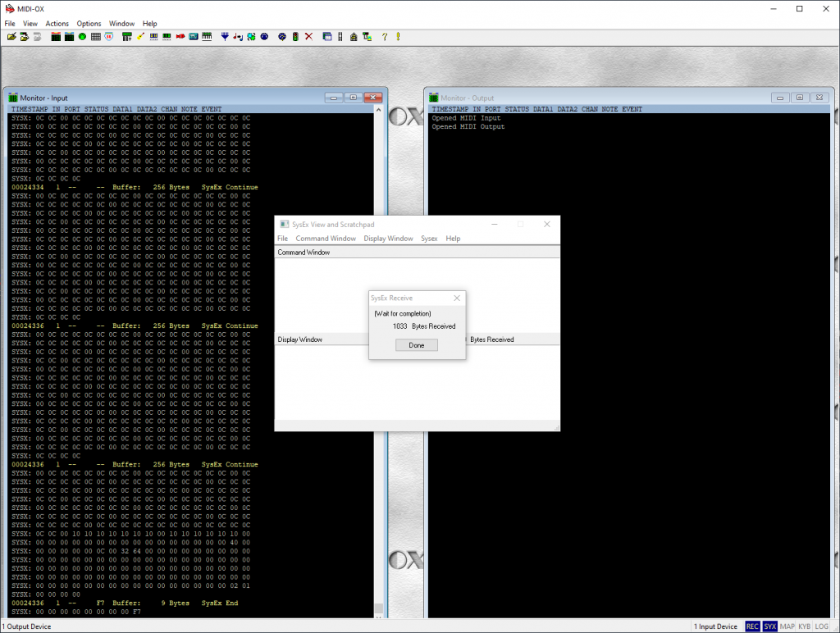840x633 pixels.
Task: Click the piano keyboard toolbar icon
Action: click(207, 36)
